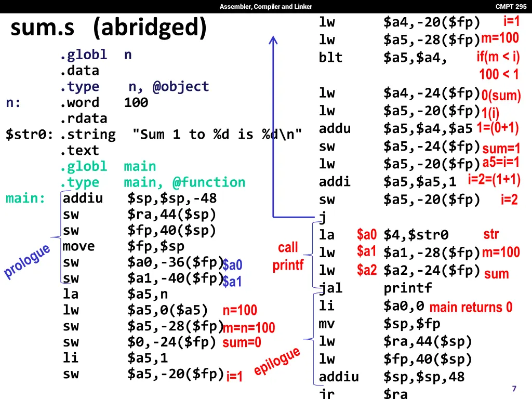
Task: Click the '.text' directive
Action: 79,150
